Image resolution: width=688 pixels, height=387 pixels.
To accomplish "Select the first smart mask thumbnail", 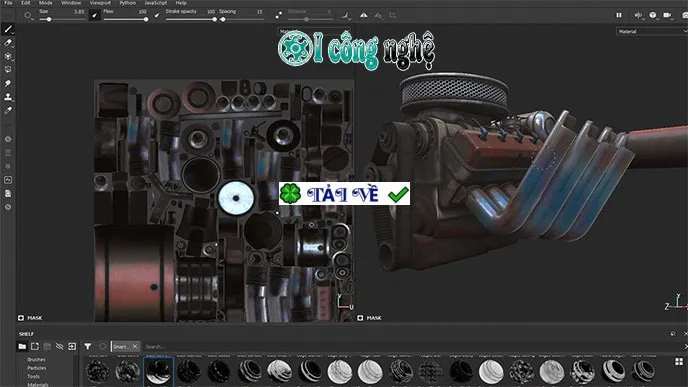I will (98, 371).
